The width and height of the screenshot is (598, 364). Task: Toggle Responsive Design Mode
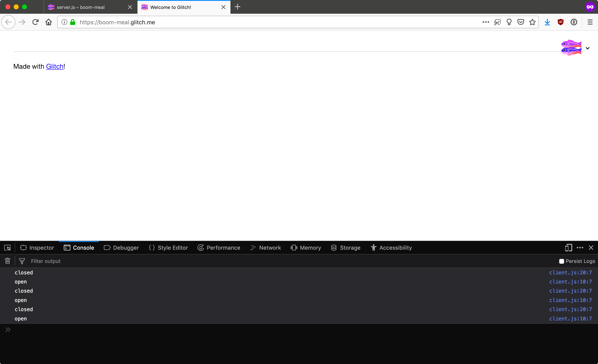tap(568, 248)
